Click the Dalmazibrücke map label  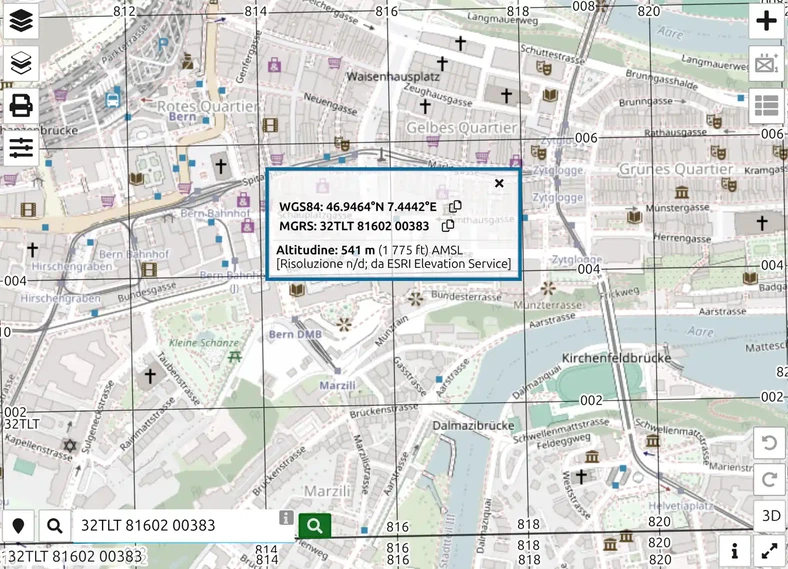[473, 425]
